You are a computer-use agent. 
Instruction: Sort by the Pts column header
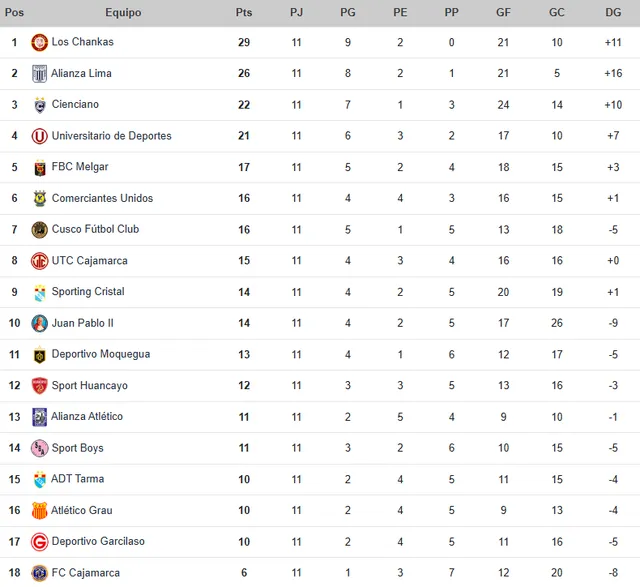coord(244,13)
